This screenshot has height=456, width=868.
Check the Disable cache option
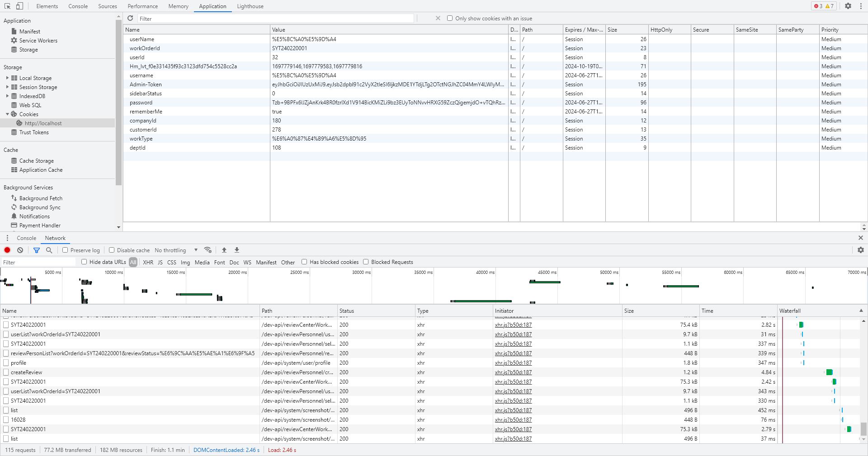tap(112, 250)
